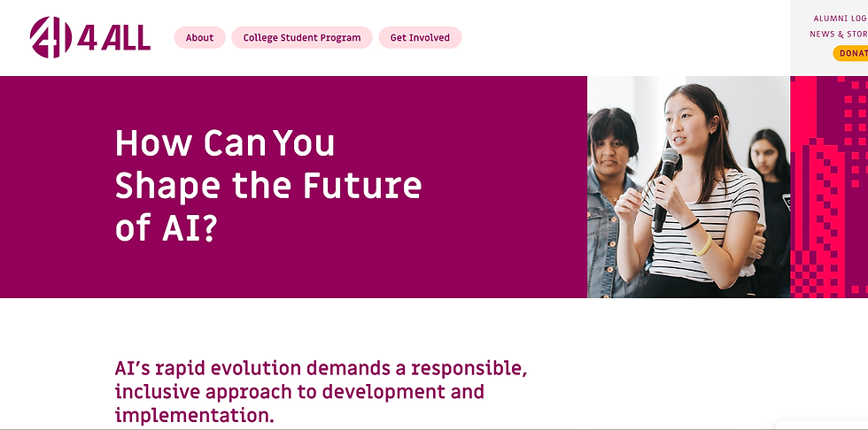
Task: Select the Get Involved nav item
Action: coord(420,37)
